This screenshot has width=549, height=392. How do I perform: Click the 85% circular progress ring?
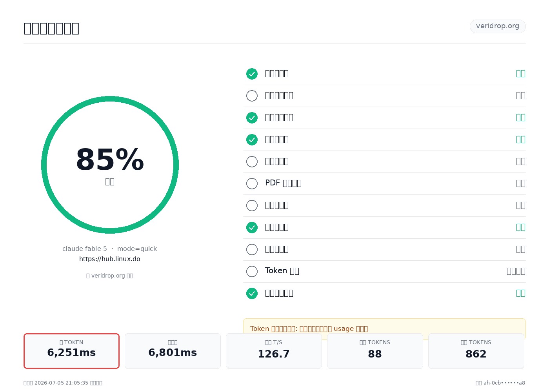pos(110,165)
